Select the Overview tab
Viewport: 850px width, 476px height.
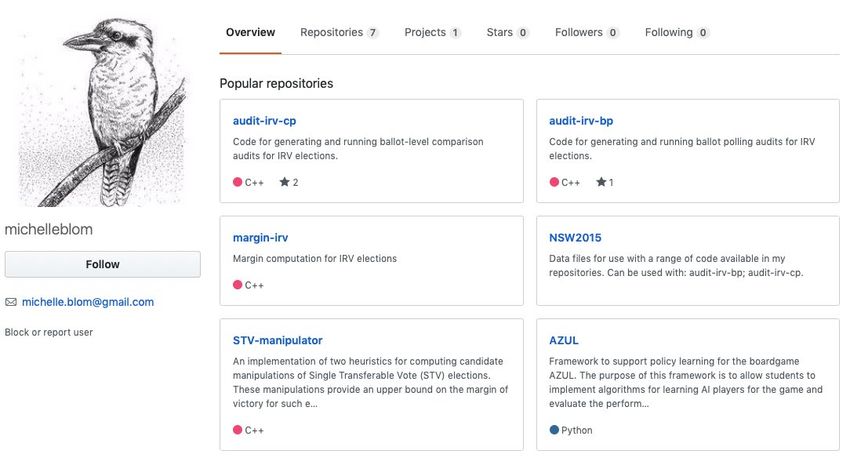(x=250, y=33)
